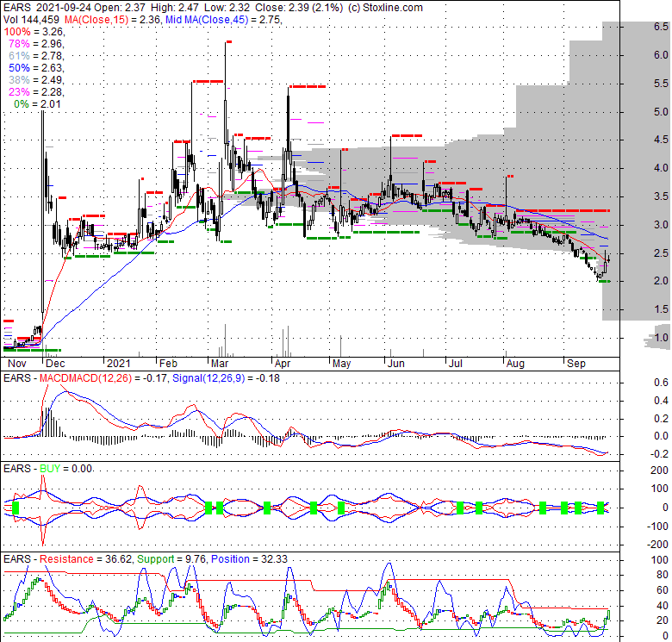This screenshot has width=672, height=642.
Task: Click the -200 BUY panel axis label
Action: (x=657, y=545)
